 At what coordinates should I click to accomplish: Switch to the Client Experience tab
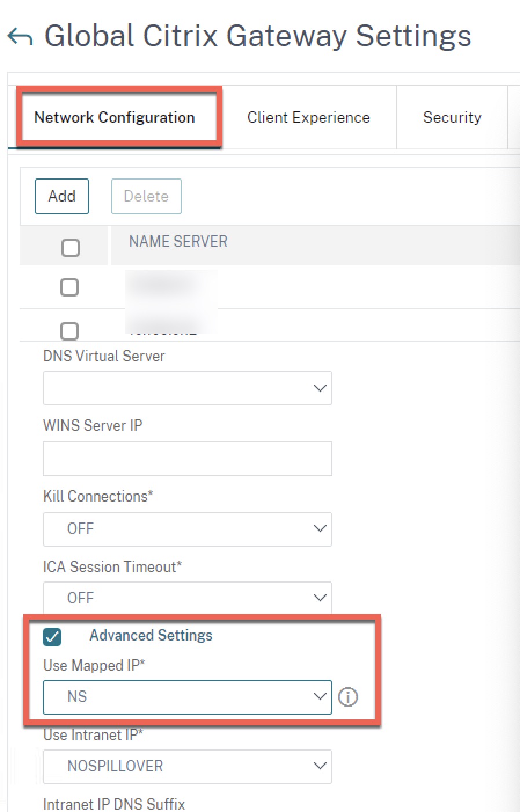pyautogui.click(x=308, y=118)
